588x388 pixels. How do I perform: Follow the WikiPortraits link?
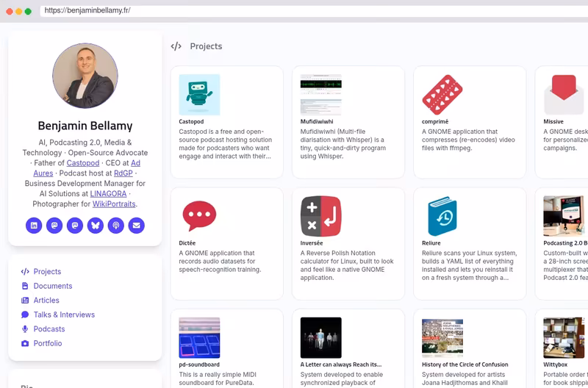point(114,204)
